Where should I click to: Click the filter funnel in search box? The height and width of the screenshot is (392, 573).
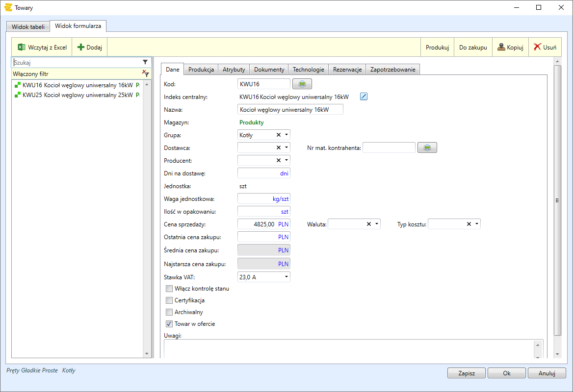pos(145,62)
